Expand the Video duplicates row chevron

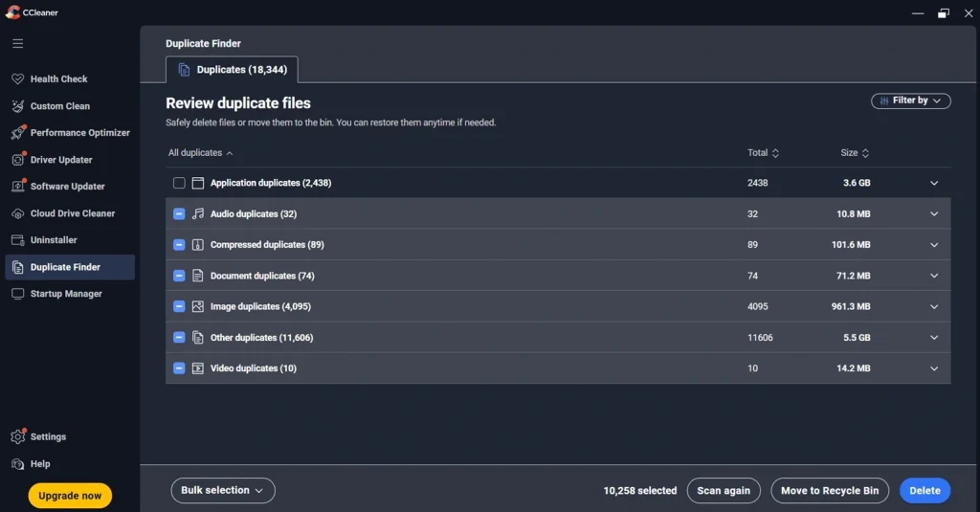934,368
